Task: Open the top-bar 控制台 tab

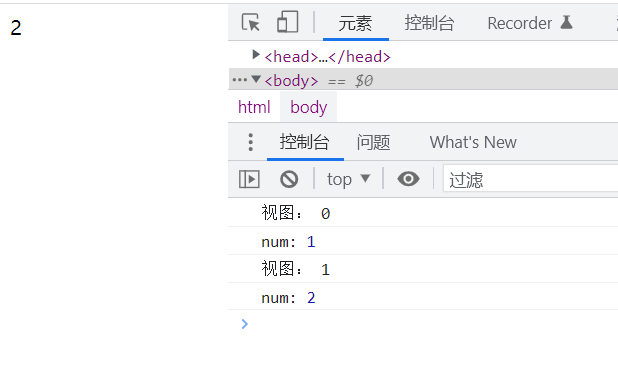Action: coord(429,23)
